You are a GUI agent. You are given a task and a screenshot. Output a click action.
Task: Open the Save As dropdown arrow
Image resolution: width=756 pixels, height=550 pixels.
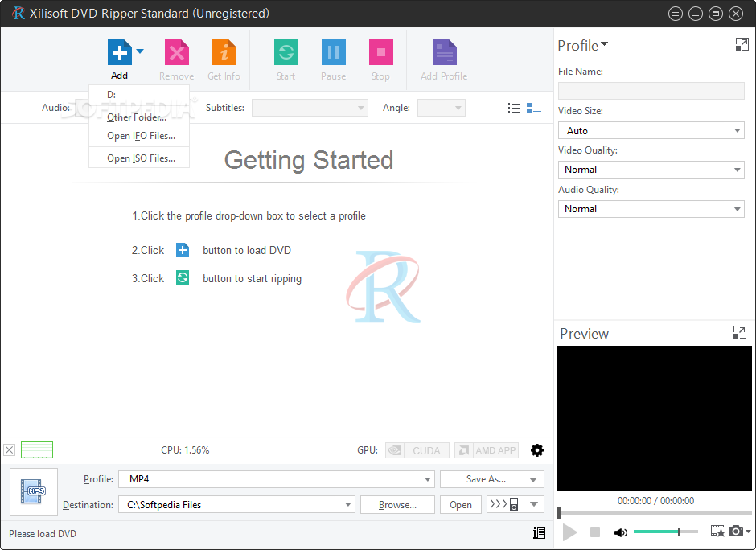pos(534,479)
